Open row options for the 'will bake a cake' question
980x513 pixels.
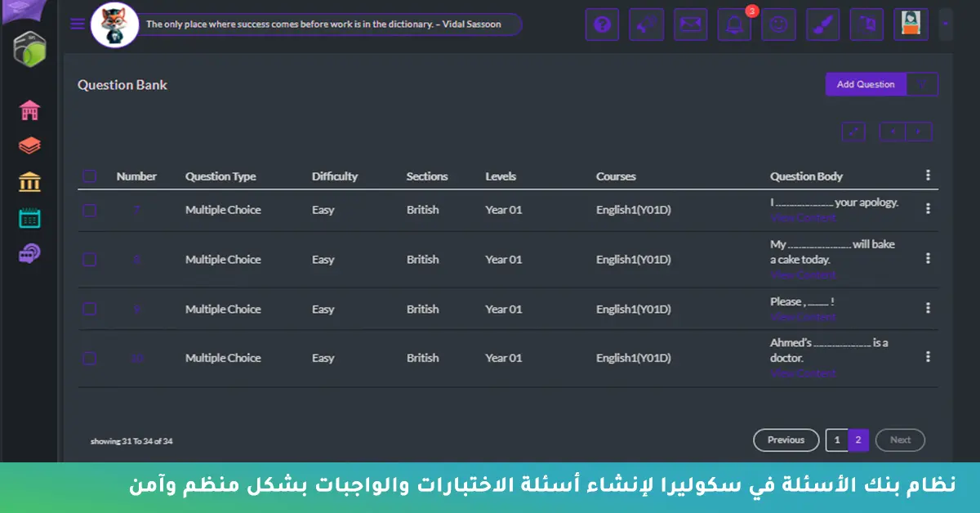[928, 258]
